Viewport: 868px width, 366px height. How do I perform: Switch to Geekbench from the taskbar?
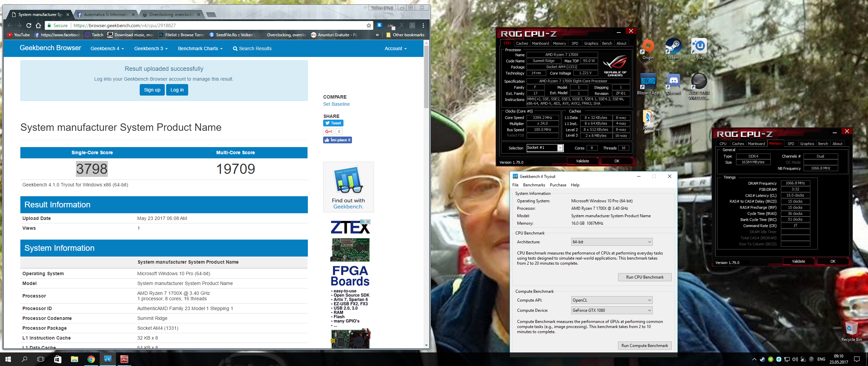tap(107, 359)
